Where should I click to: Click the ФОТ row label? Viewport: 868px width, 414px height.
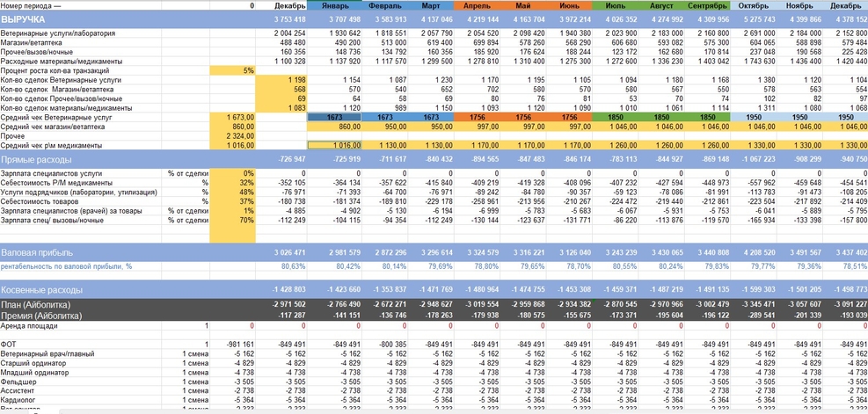tap(8, 345)
